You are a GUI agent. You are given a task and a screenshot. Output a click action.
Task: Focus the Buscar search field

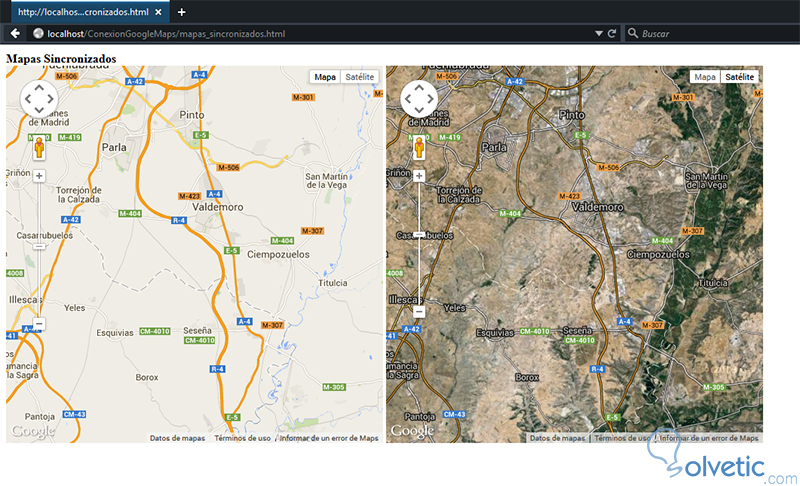[x=712, y=34]
